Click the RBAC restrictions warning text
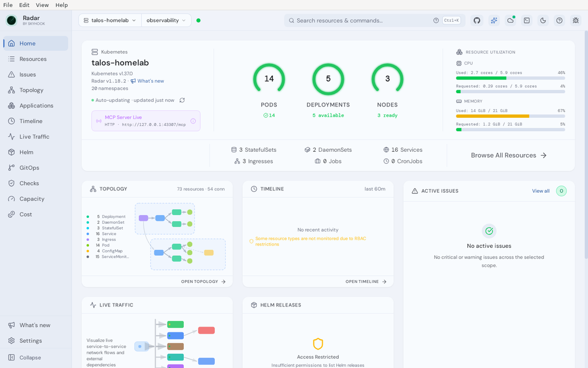This screenshot has width=588, height=368. click(311, 241)
